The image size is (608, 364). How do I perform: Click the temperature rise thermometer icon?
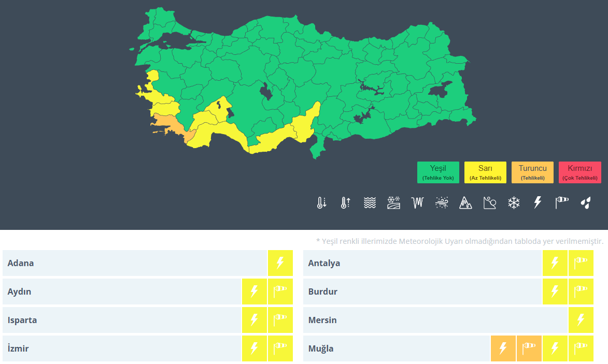tap(346, 203)
